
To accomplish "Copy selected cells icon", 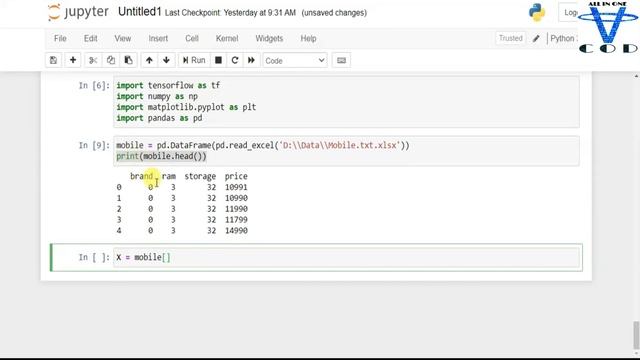I will click(x=111, y=60).
